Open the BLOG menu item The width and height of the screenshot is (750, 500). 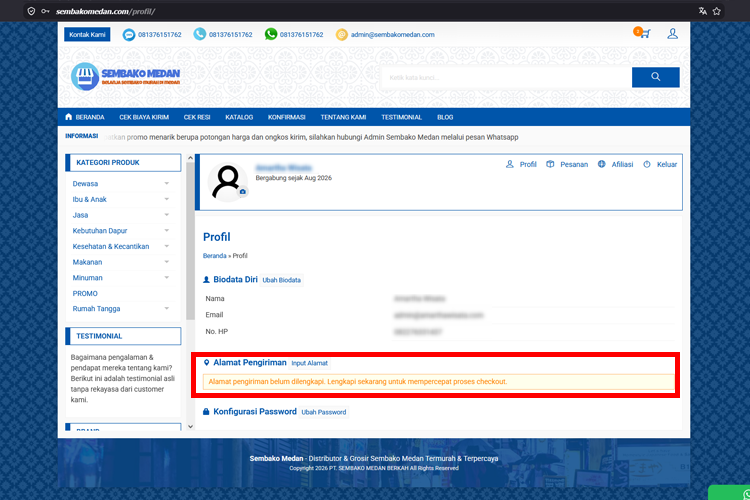tap(445, 117)
